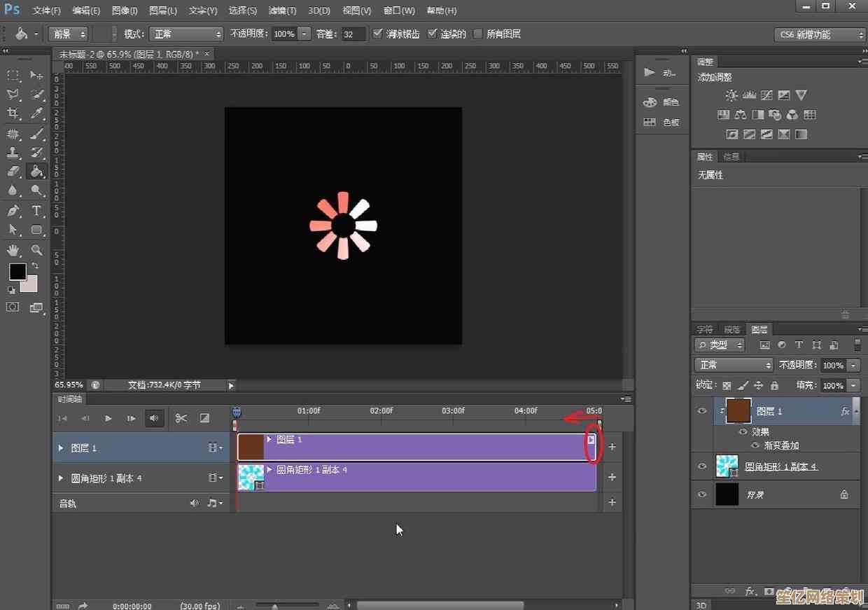Image resolution: width=868 pixels, height=610 pixels.
Task: Click the Brightness/Contrast adjustment icon
Action: [x=731, y=95]
